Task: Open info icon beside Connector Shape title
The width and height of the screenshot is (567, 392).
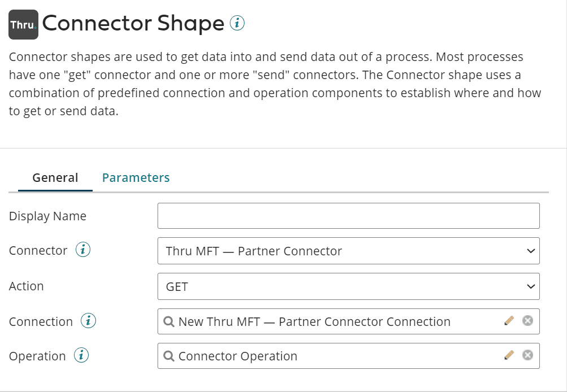Action: click(237, 23)
